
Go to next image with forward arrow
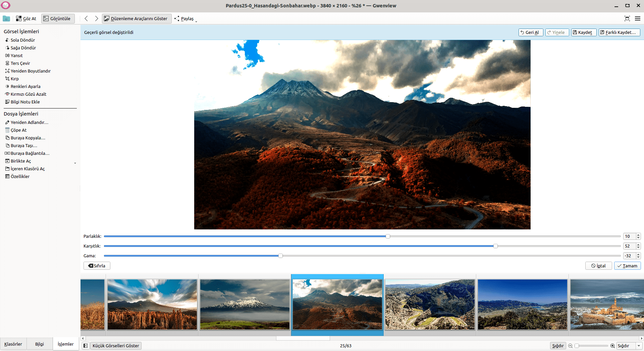point(97,19)
